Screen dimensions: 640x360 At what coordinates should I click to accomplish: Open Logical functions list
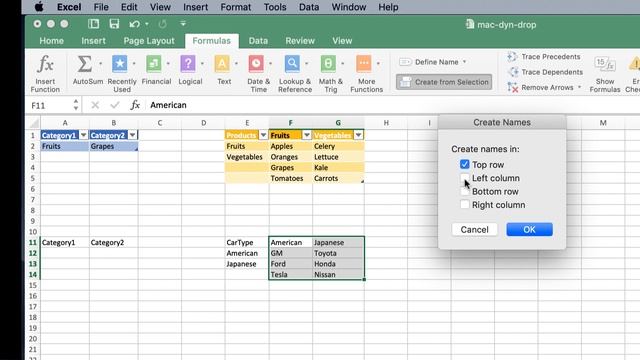point(190,70)
